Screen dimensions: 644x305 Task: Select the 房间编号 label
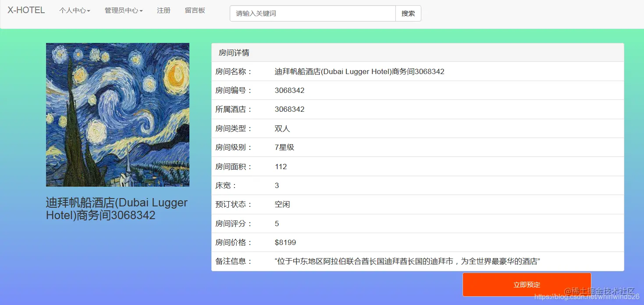[x=234, y=91]
